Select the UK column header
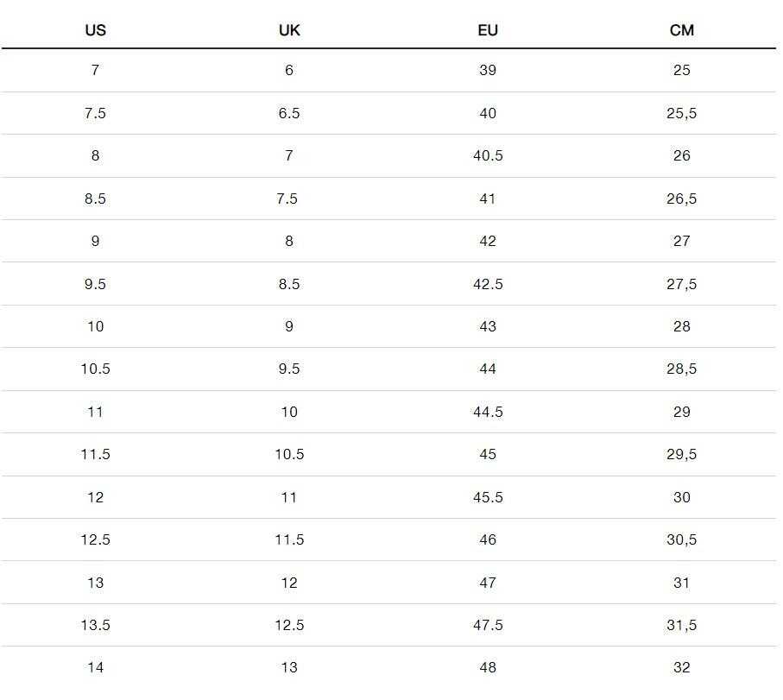 pyautogui.click(x=289, y=30)
